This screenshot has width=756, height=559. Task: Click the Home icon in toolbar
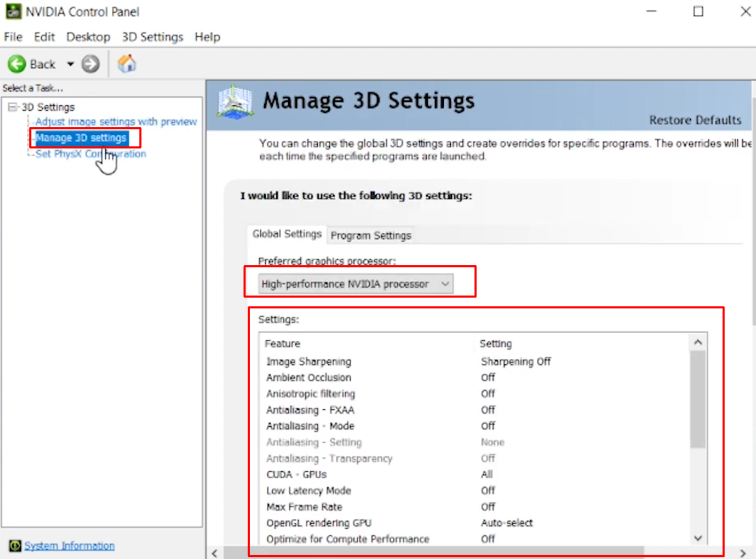click(127, 64)
